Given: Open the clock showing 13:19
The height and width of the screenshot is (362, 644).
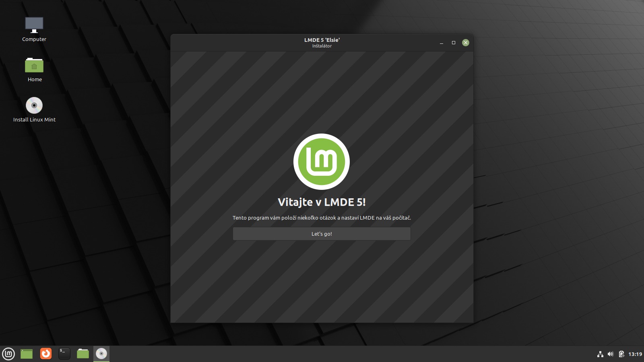Looking at the screenshot, I should [x=635, y=354].
